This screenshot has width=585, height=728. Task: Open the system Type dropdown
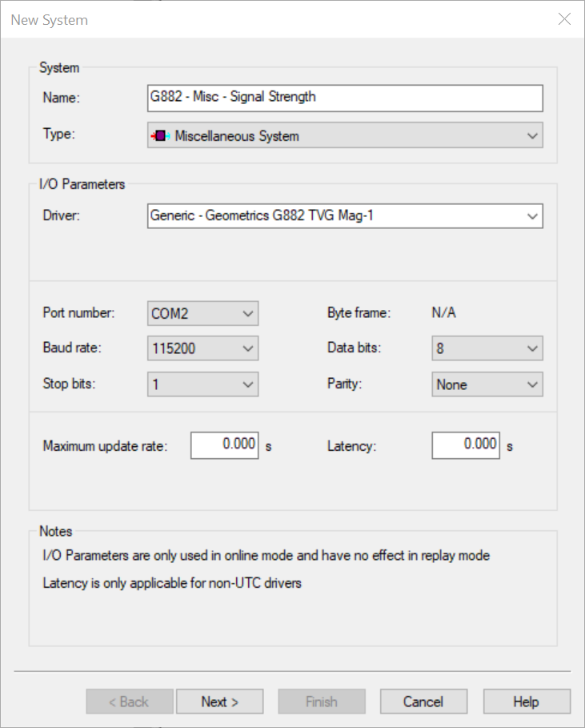pyautogui.click(x=344, y=136)
